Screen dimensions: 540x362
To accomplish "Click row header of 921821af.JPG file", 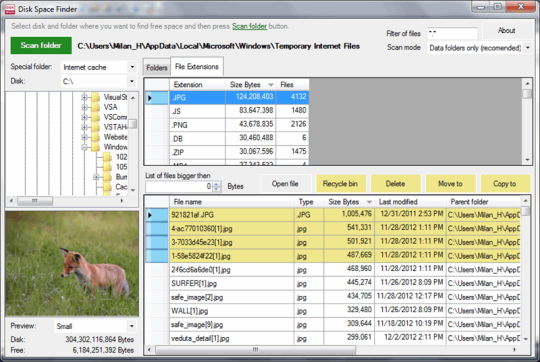I will (x=157, y=215).
